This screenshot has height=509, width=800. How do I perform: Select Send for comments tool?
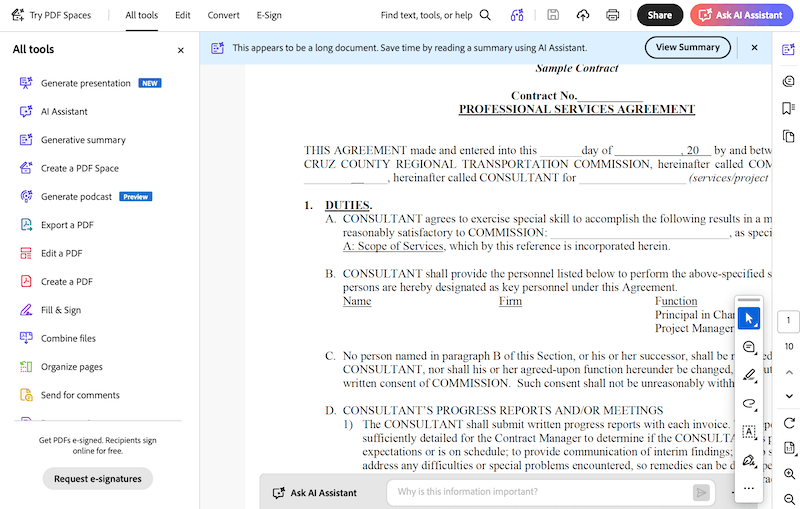pyautogui.click(x=70, y=395)
